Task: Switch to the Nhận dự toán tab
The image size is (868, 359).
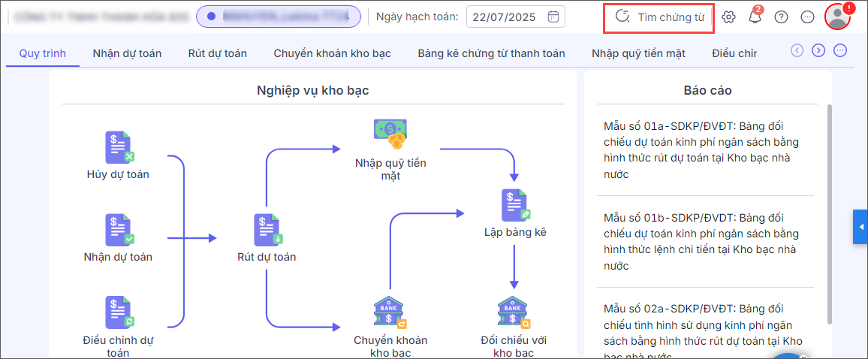Action: pyautogui.click(x=128, y=54)
